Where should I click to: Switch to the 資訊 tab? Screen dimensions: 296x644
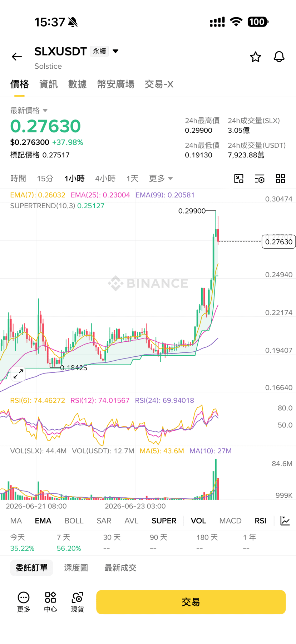coord(48,84)
